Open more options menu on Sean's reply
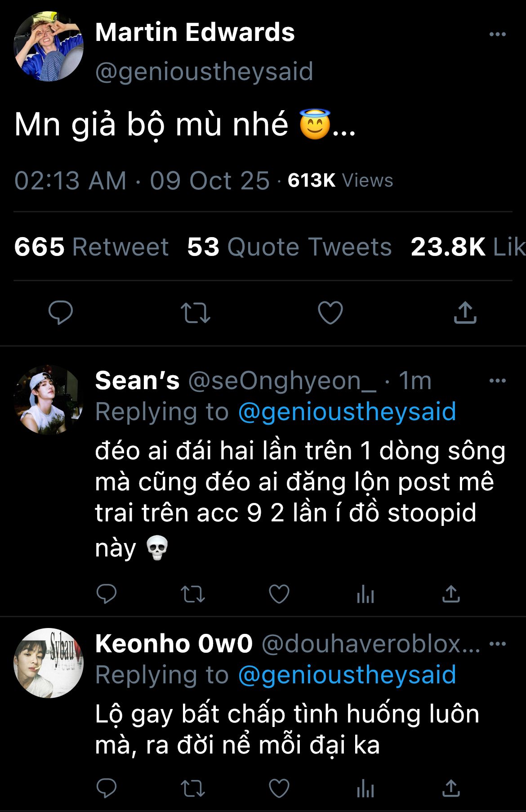The height and width of the screenshot is (812, 526). click(497, 381)
